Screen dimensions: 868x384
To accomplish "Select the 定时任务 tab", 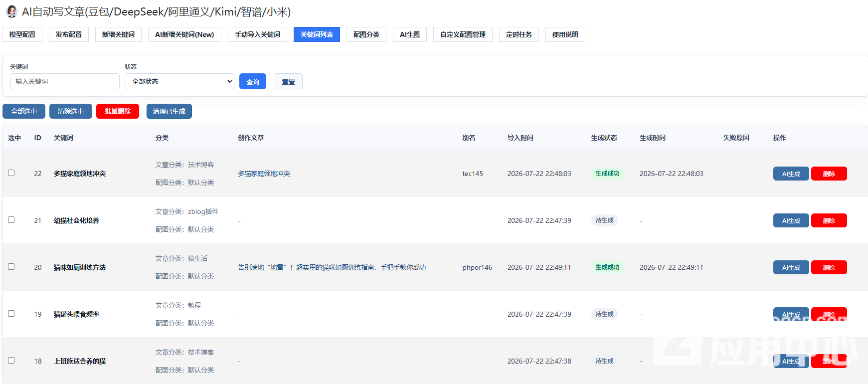I will tap(519, 34).
